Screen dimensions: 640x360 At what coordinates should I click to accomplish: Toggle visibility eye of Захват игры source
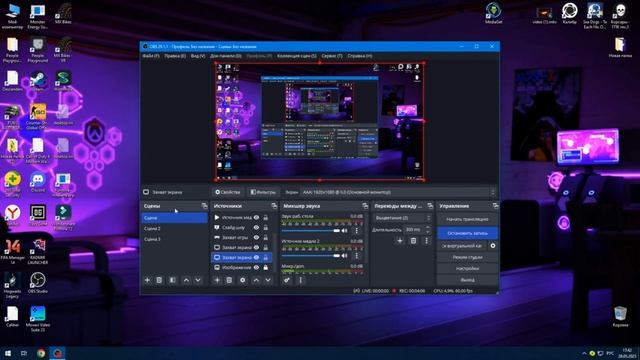[256, 237]
